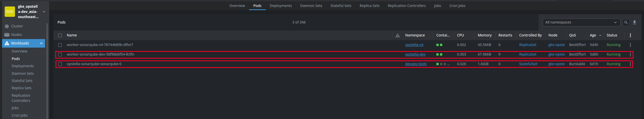Open row menu for worker-sonarqube-v4 pod
Viewport: 644px width, 119px height.
click(630, 45)
